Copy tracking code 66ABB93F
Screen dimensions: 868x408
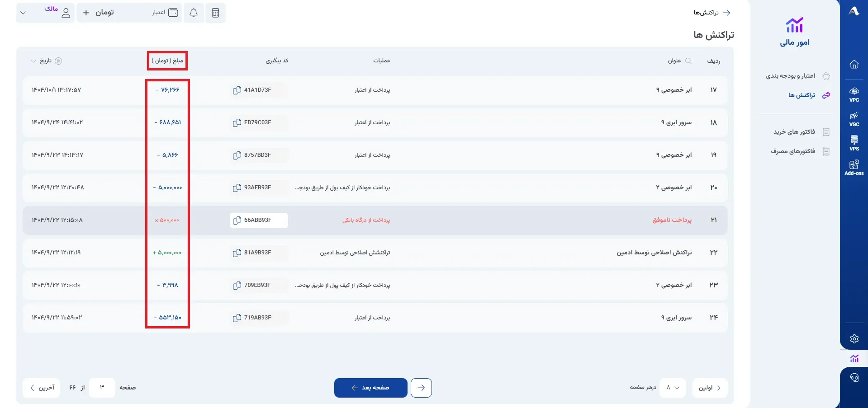click(237, 220)
